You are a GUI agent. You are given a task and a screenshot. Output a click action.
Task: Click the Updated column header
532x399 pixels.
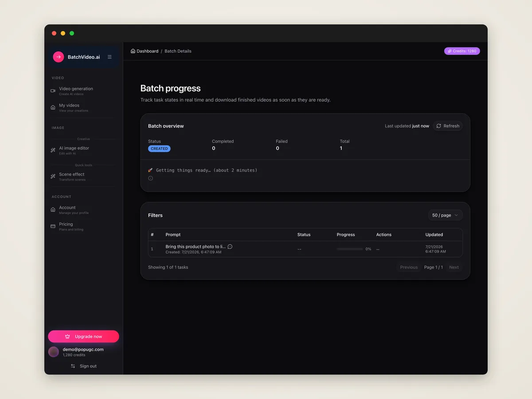tap(434, 235)
